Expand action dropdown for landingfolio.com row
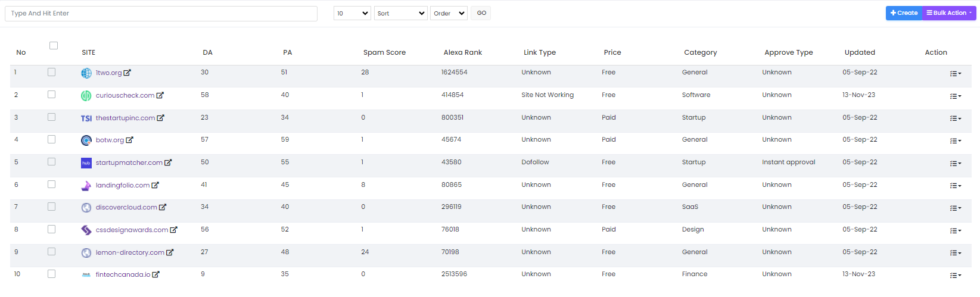 coord(956,186)
